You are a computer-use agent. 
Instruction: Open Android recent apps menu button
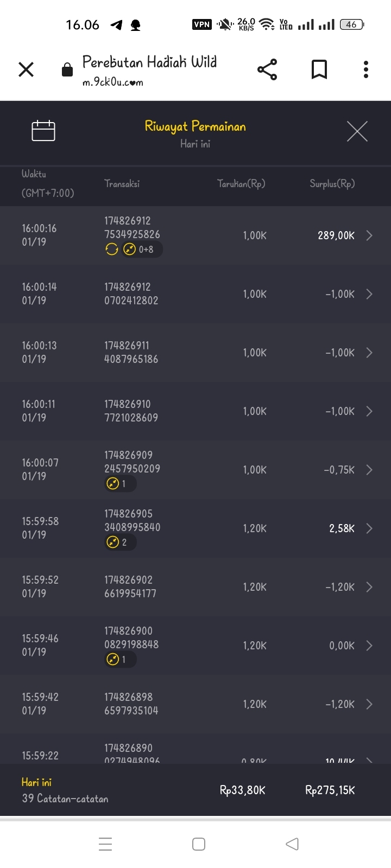click(105, 844)
